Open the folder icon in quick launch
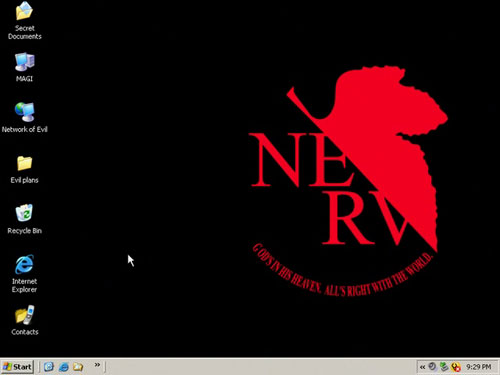Viewport: 500px width, 375px height. [78, 367]
